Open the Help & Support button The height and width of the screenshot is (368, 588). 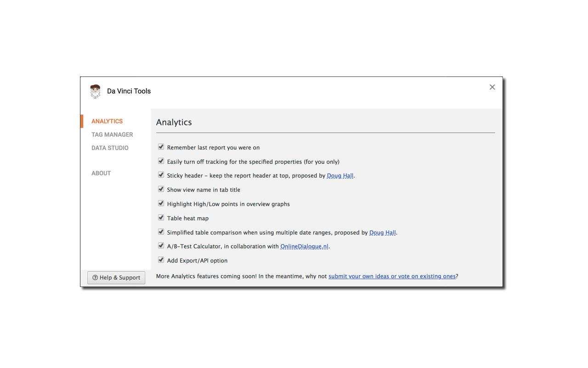pyautogui.click(x=116, y=277)
